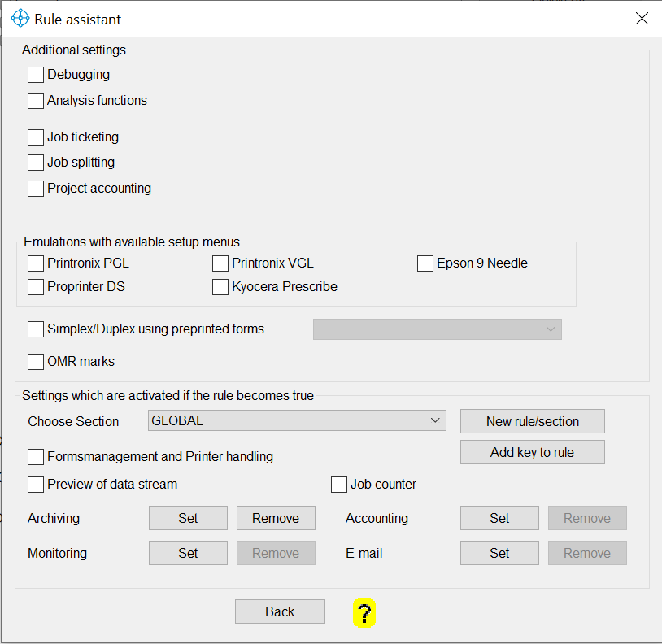The image size is (662, 644).
Task: Click Set button for Archiving
Action: [x=188, y=518]
